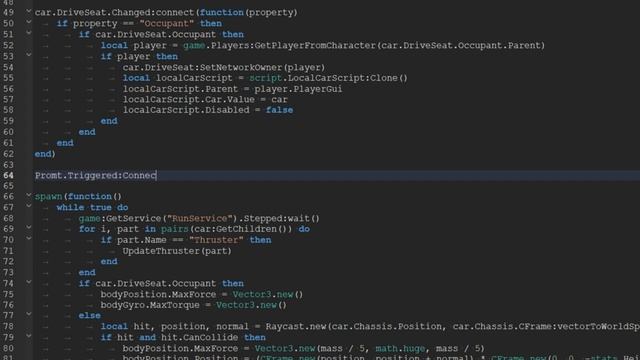Click 'localCarScript.Car.Value' on line 57
The image size is (640, 360).
[x=189, y=100]
